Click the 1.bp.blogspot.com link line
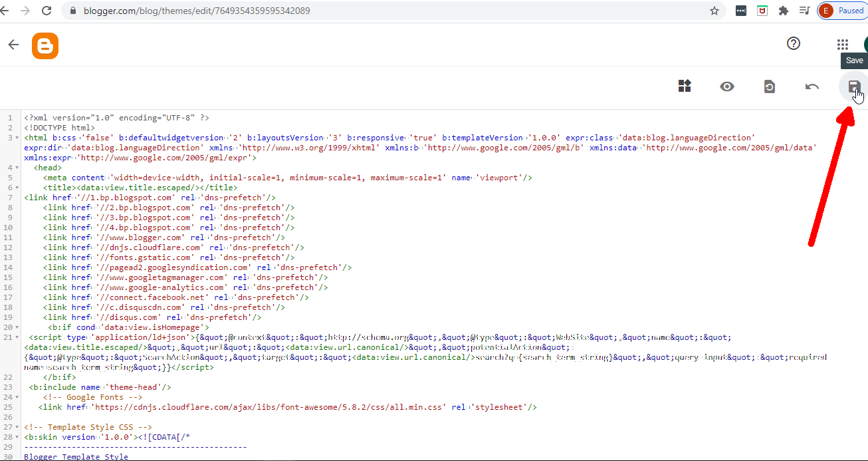Viewport: 868px width, 461px height. [x=150, y=198]
